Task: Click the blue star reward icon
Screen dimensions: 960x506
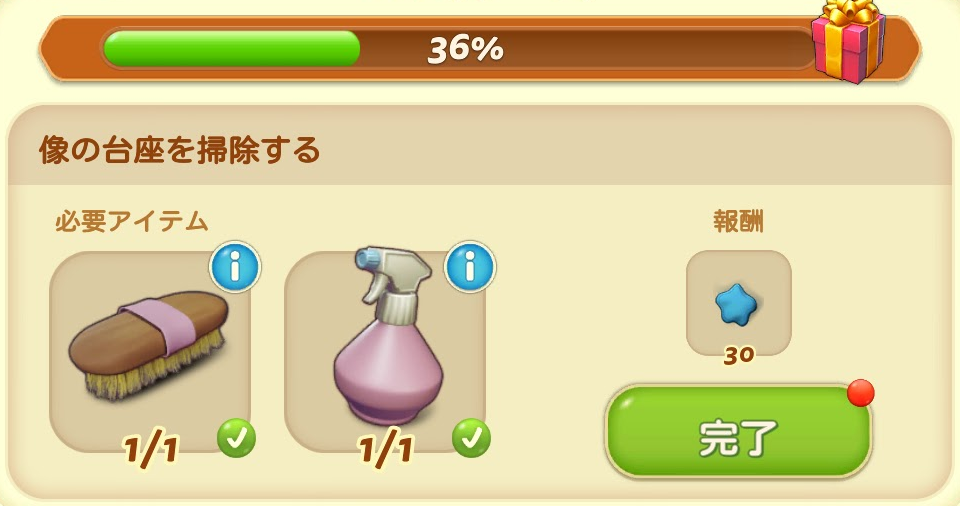Action: click(738, 303)
